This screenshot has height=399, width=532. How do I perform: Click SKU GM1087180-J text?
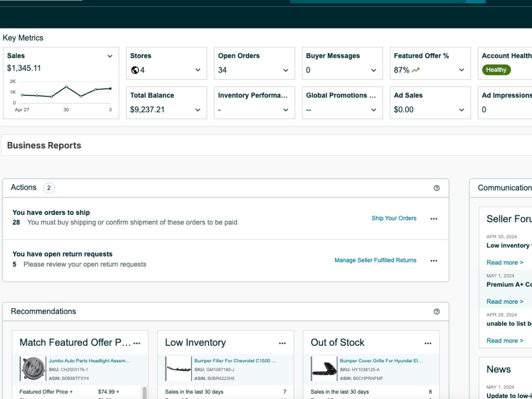tap(214, 370)
